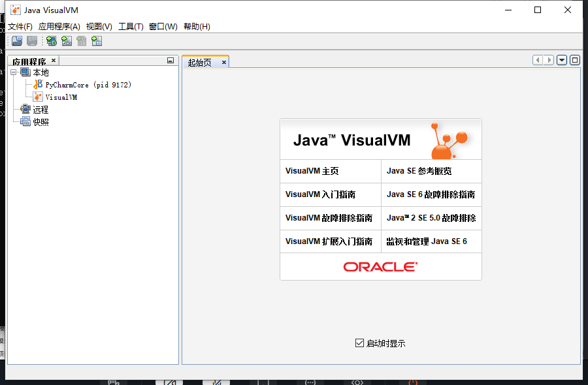588x385 pixels.
Task: Click the 本地 computer icon in tree
Action: coord(25,72)
